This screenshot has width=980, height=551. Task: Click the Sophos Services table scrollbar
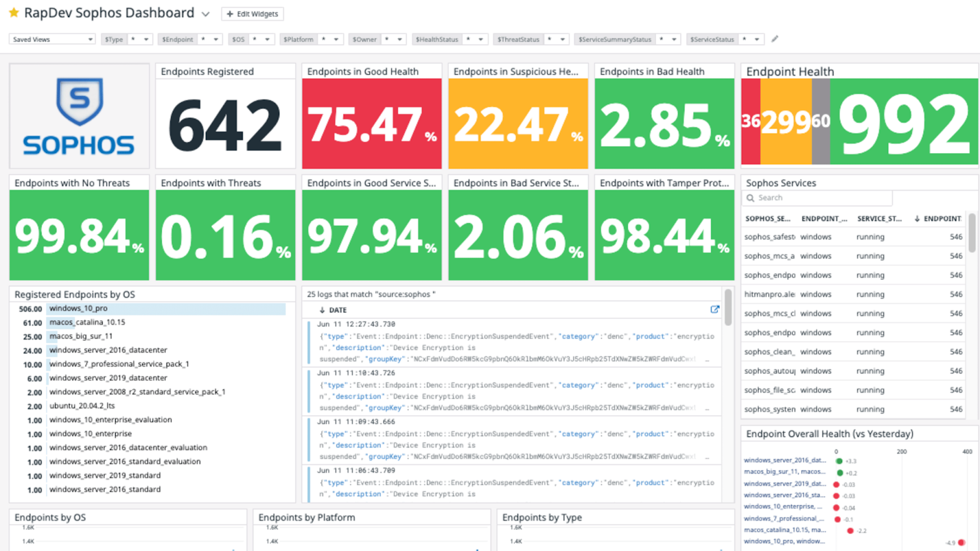[x=971, y=233]
